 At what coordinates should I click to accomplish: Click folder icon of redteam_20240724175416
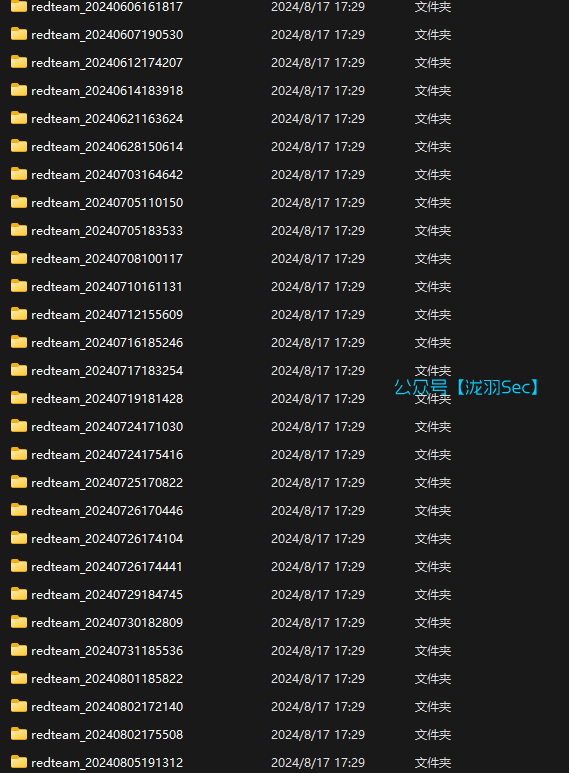tap(19, 454)
